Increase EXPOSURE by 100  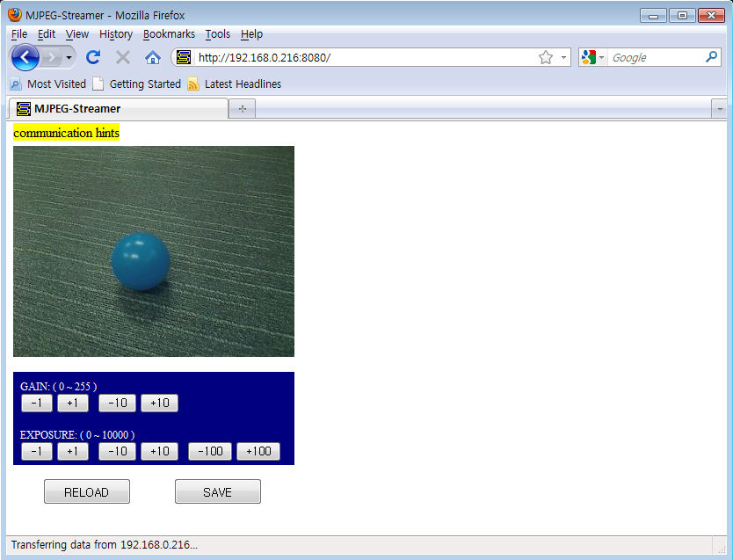pos(258,452)
